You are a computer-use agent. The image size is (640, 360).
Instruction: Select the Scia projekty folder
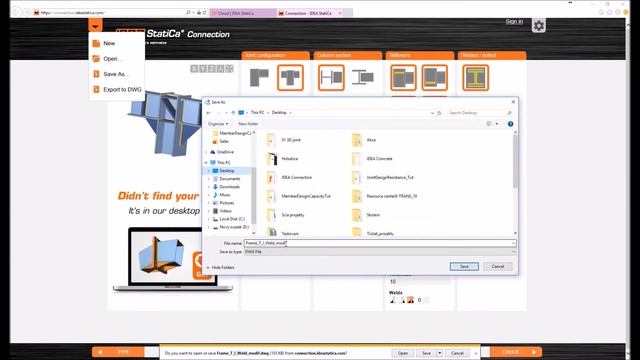click(286, 215)
